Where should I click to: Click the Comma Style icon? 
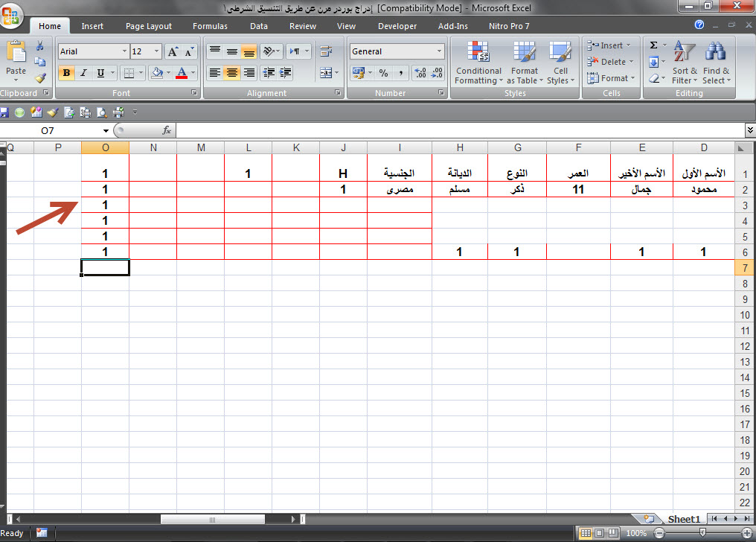(400, 73)
